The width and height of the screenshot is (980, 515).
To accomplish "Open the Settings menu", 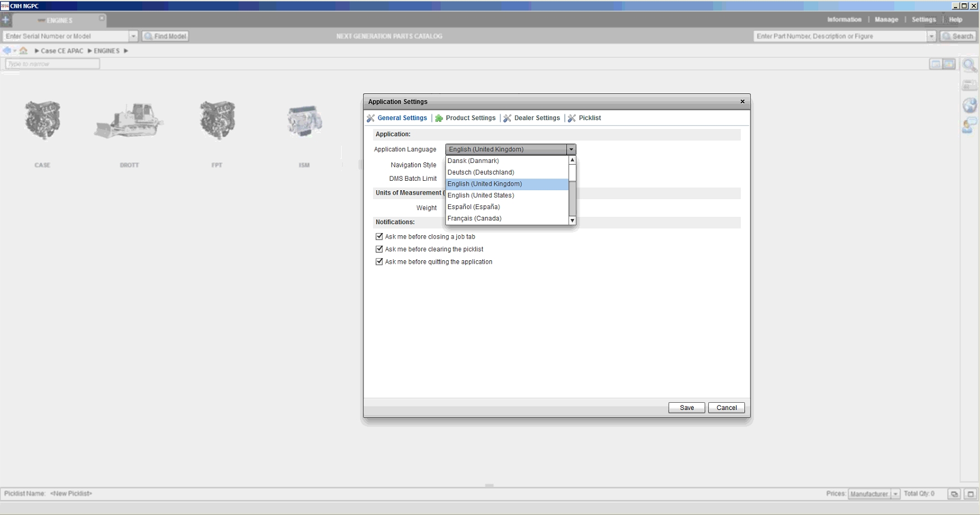I will pos(923,19).
